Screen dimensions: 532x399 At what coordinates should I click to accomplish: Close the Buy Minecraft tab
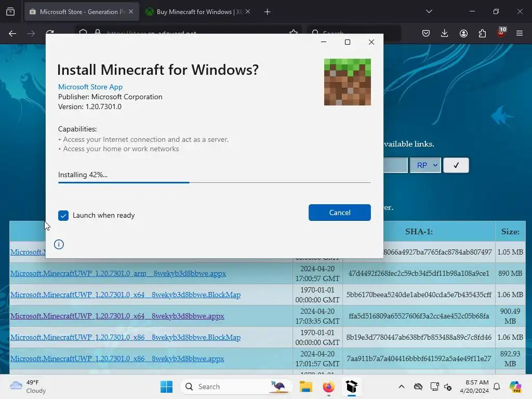pyautogui.click(x=248, y=11)
